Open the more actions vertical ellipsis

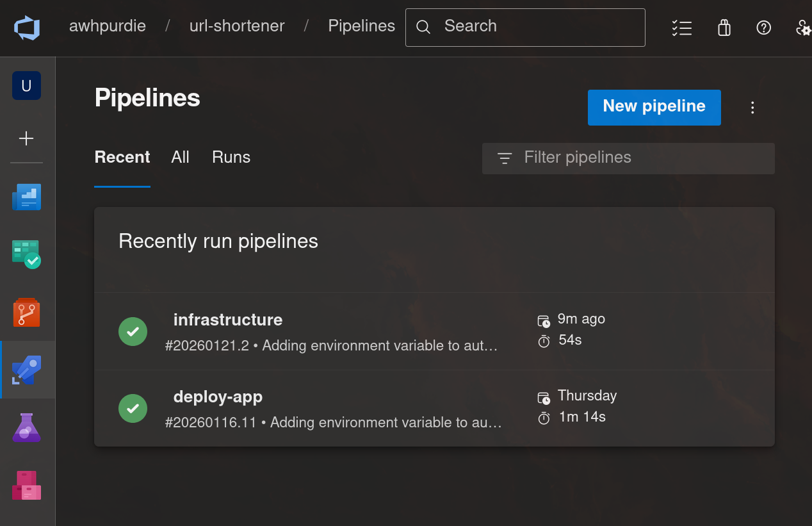pyautogui.click(x=752, y=108)
